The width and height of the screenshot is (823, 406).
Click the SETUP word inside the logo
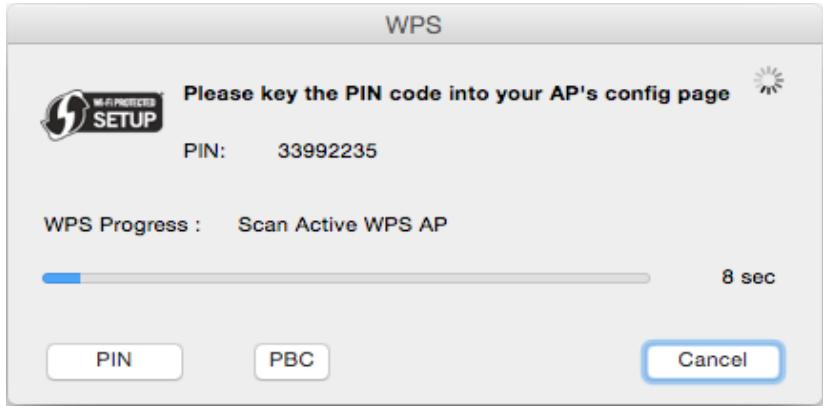(124, 121)
